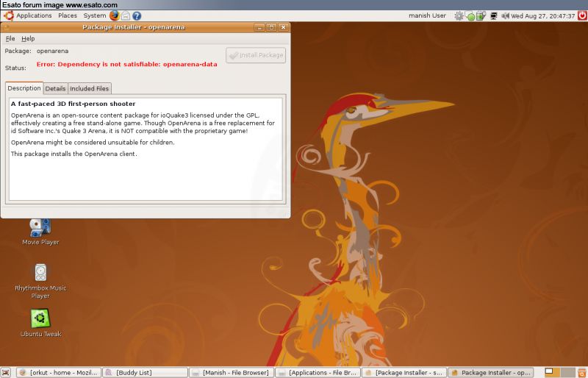Switch to first workspace in switcher
This screenshot has width=588, height=378.
pyautogui.click(x=551, y=372)
